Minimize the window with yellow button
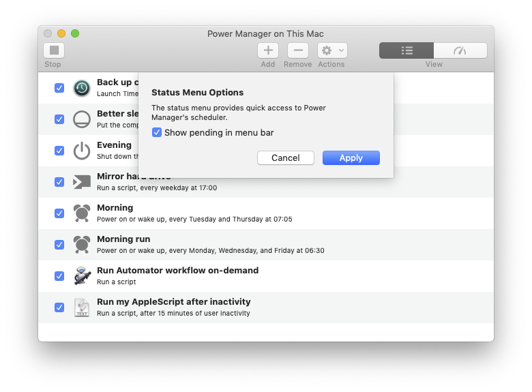 pos(61,33)
